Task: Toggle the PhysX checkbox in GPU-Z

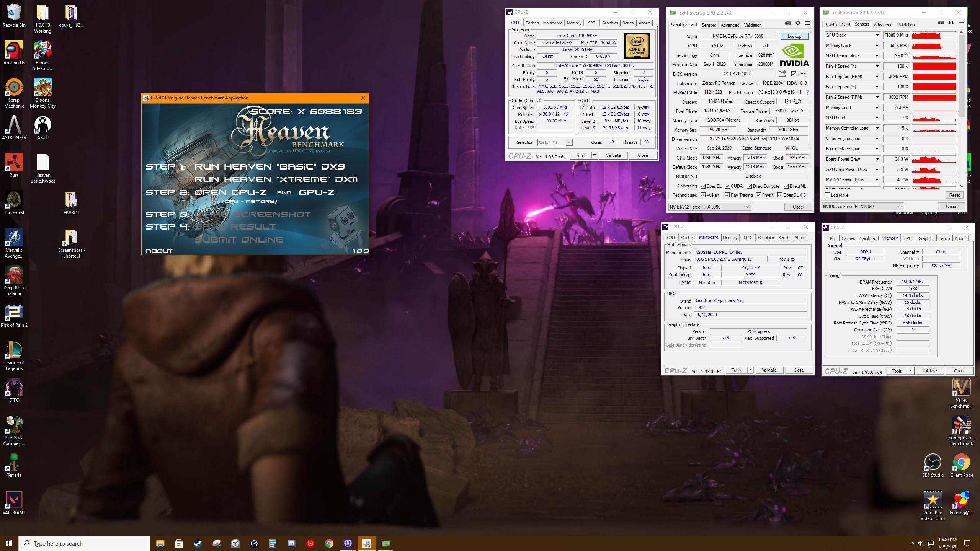Action: (x=758, y=195)
